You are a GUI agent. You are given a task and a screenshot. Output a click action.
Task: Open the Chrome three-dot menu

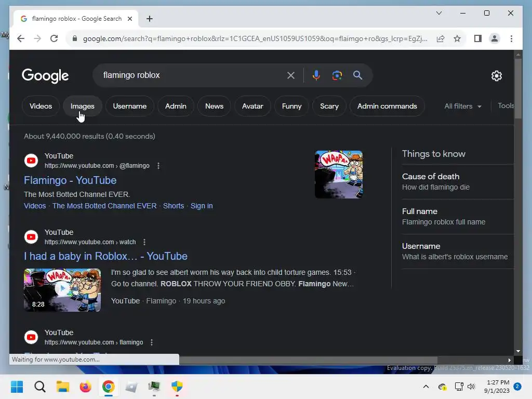(511, 38)
